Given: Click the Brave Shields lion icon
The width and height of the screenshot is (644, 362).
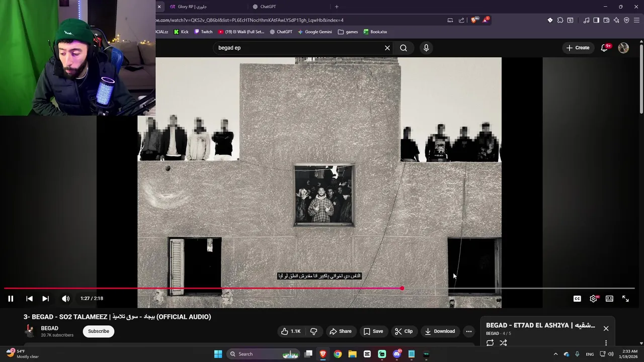Looking at the screenshot, I should pos(474,20).
